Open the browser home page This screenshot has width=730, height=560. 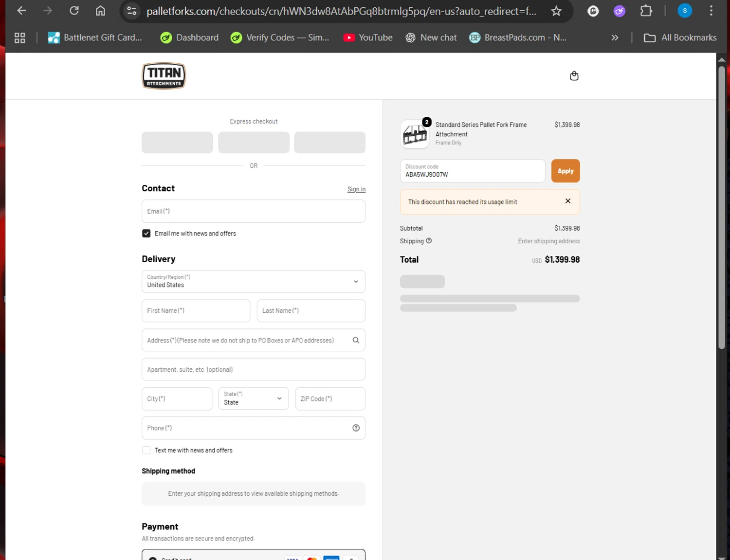click(100, 11)
